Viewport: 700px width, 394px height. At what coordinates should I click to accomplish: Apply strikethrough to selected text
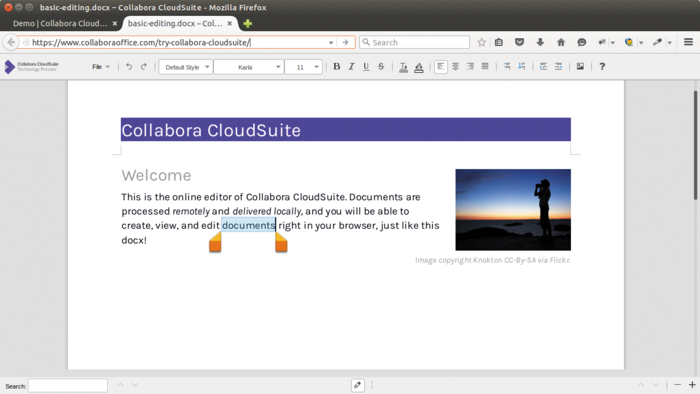pyautogui.click(x=381, y=66)
